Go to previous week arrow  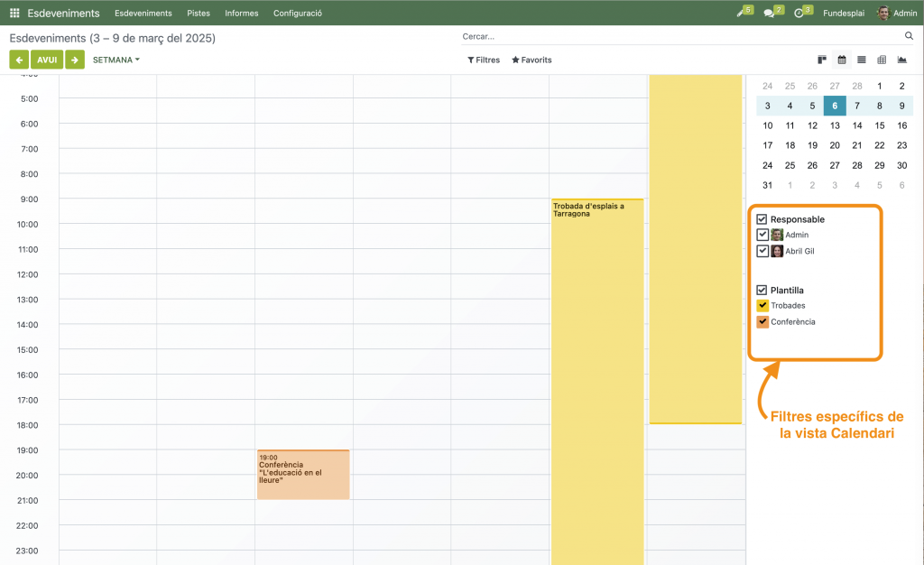coord(19,60)
